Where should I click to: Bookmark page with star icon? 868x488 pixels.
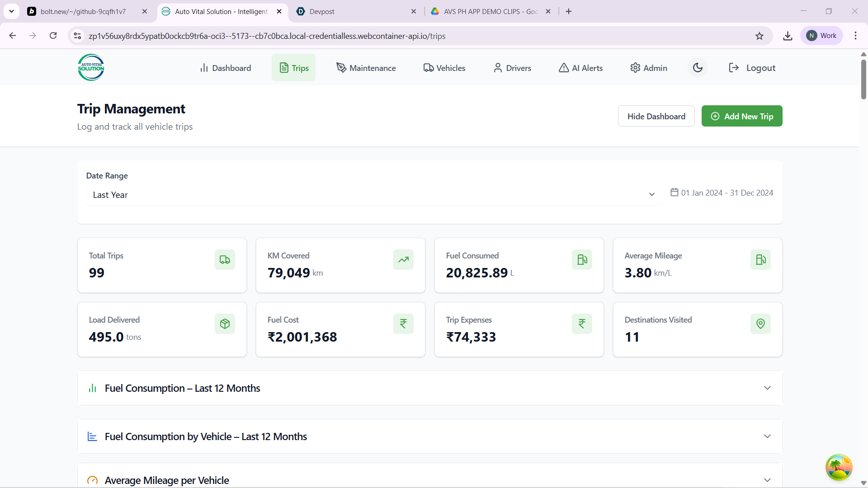click(759, 36)
